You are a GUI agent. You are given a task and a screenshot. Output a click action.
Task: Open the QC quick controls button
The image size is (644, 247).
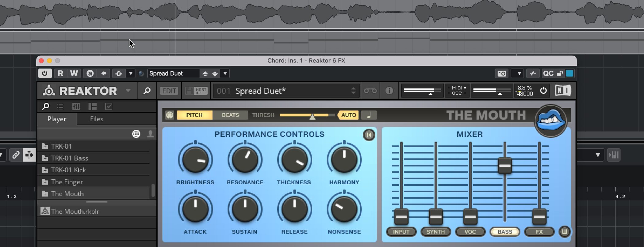tap(548, 73)
